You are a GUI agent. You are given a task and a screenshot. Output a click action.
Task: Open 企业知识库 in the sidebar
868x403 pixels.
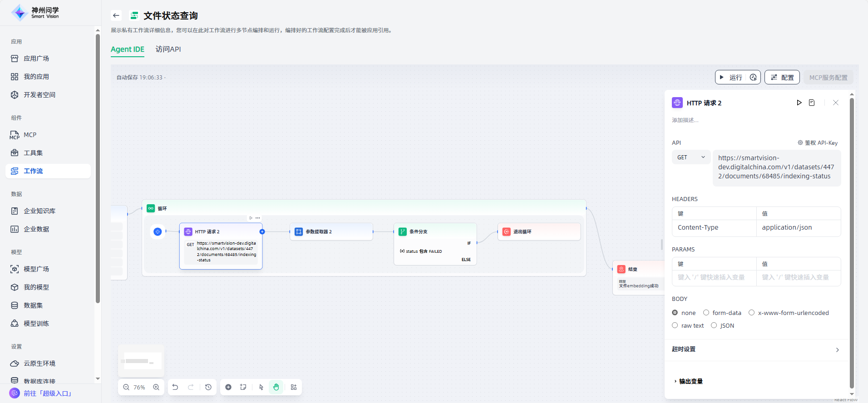[39, 211]
